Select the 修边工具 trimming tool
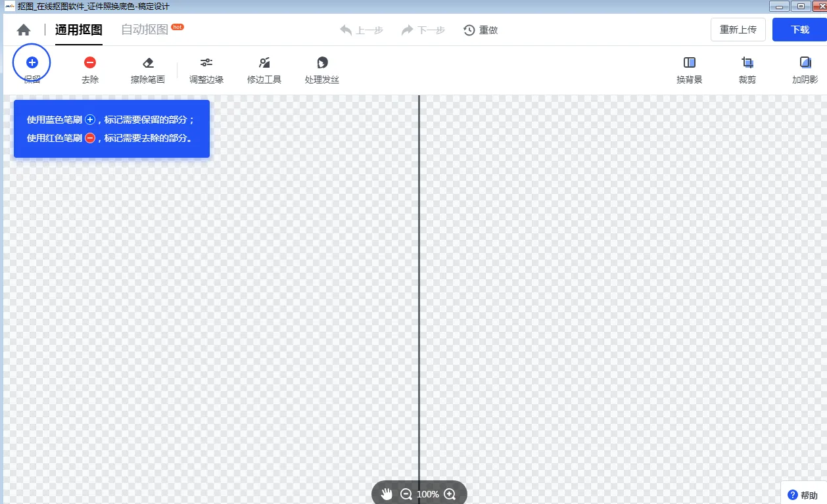Screen dimensions: 827x504 coord(264,70)
